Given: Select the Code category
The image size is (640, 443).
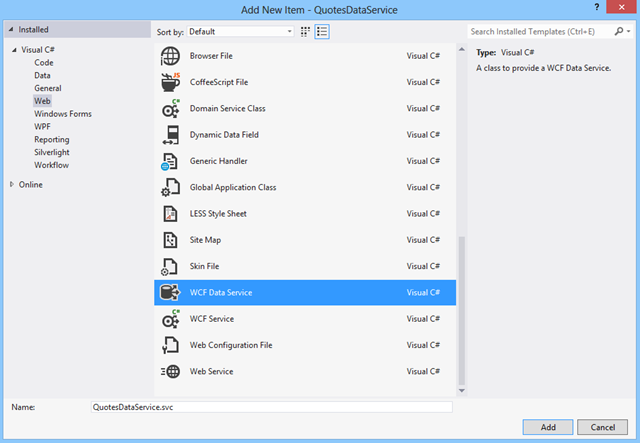Looking at the screenshot, I should [x=44, y=63].
